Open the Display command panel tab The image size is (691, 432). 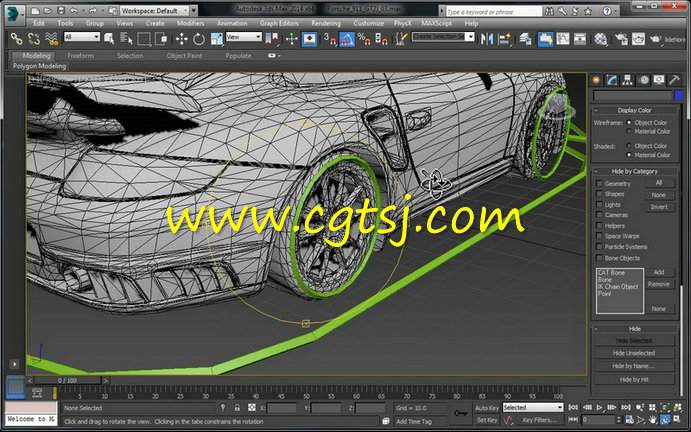pyautogui.click(x=659, y=80)
